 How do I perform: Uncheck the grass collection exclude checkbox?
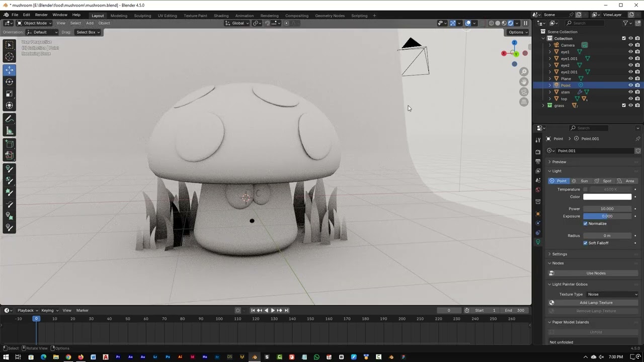pyautogui.click(x=624, y=106)
